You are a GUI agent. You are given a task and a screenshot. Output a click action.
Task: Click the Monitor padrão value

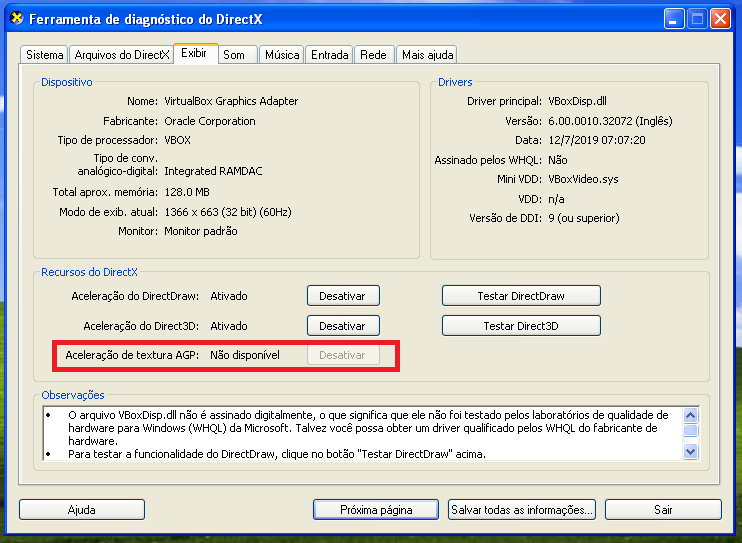(201, 231)
